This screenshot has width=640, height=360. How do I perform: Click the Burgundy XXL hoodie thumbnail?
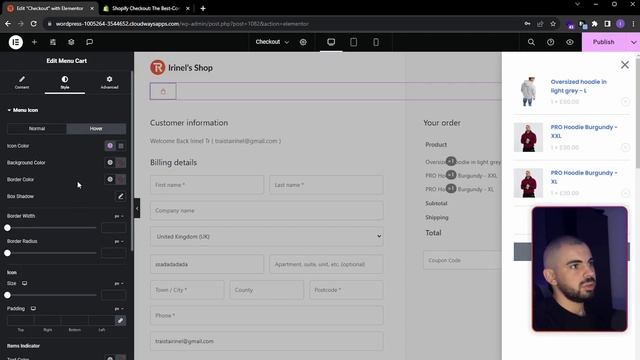[x=528, y=137]
